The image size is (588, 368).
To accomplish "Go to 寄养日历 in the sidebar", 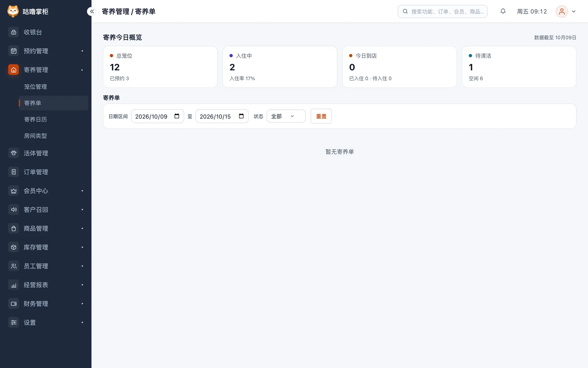I will pos(53,119).
